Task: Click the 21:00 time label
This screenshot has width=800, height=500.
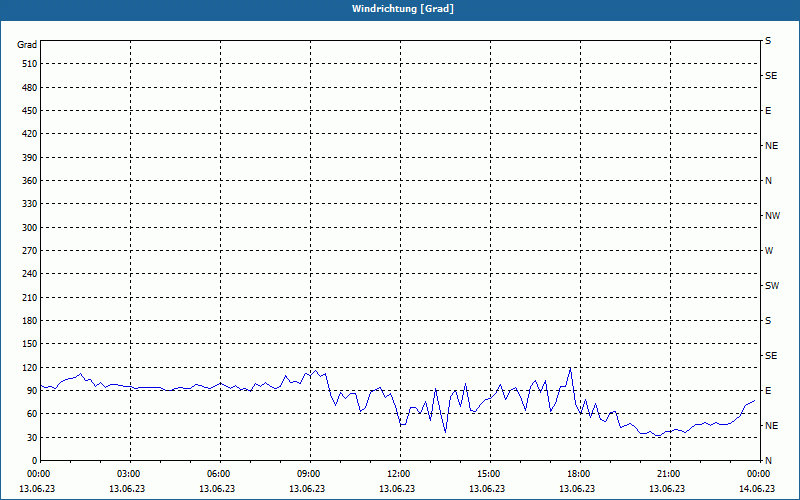Action: coord(670,474)
